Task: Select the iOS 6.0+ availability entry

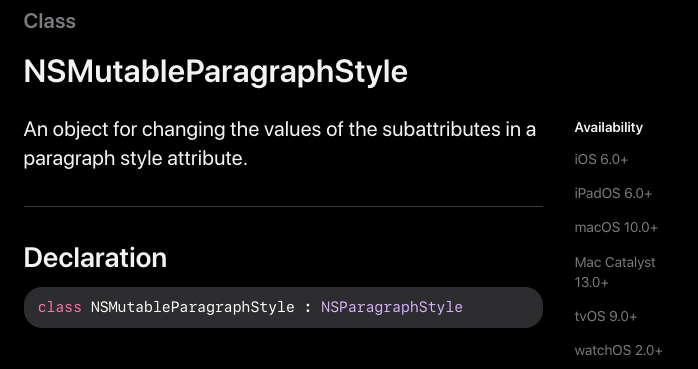Action: point(601,159)
